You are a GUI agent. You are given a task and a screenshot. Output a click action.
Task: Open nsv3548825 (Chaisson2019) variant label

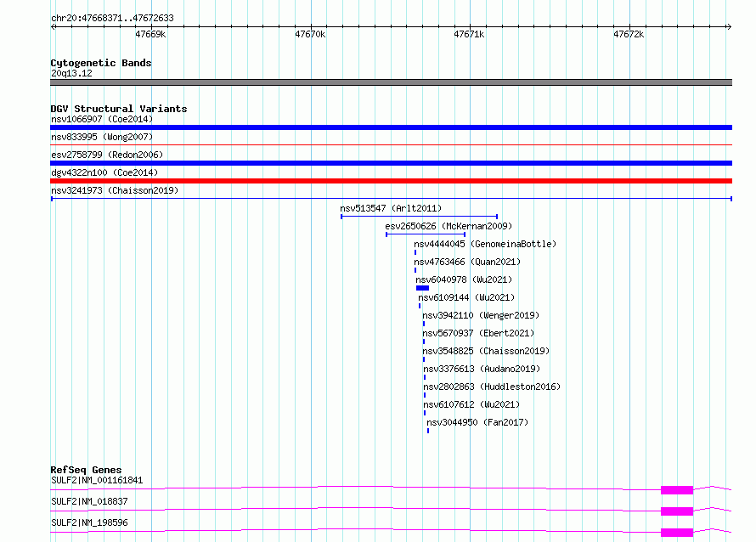click(x=486, y=351)
